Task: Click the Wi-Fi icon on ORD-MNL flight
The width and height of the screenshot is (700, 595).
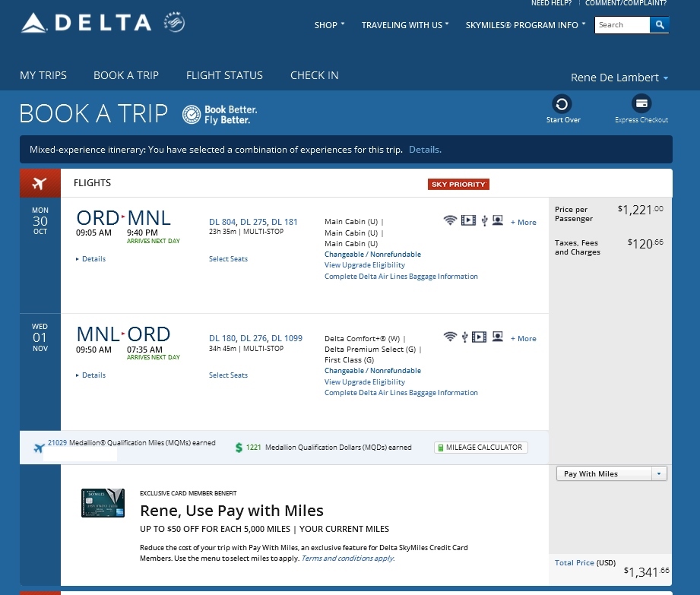Action: tap(450, 220)
